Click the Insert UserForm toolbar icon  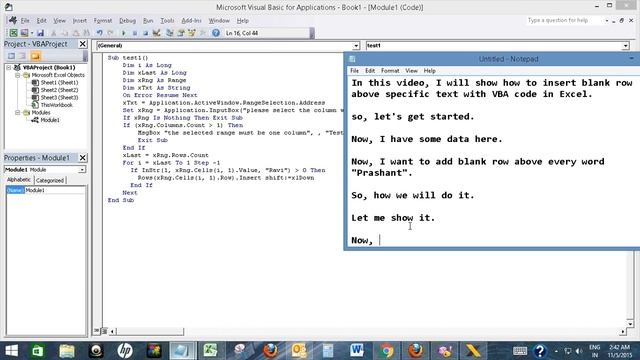click(x=24, y=33)
